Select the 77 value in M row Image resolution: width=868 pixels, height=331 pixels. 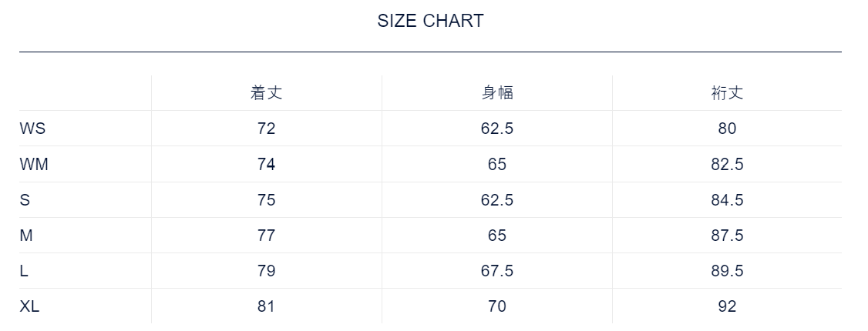pyautogui.click(x=266, y=235)
